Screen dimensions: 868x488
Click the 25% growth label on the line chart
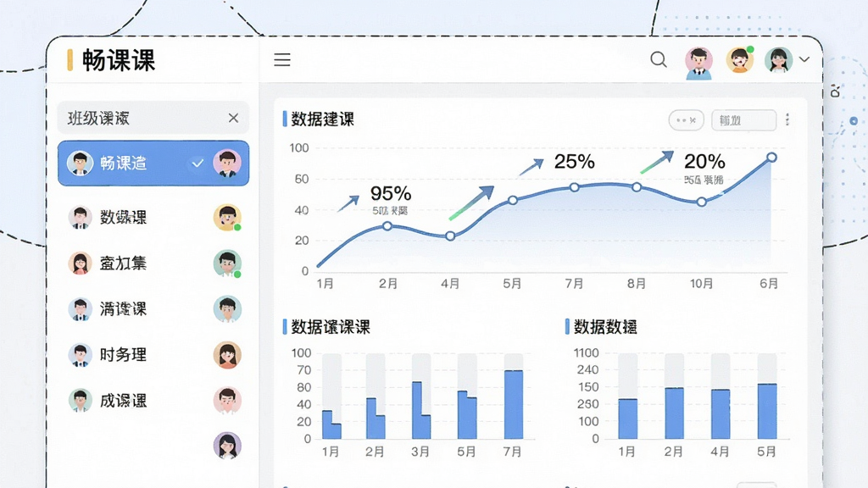[574, 162]
